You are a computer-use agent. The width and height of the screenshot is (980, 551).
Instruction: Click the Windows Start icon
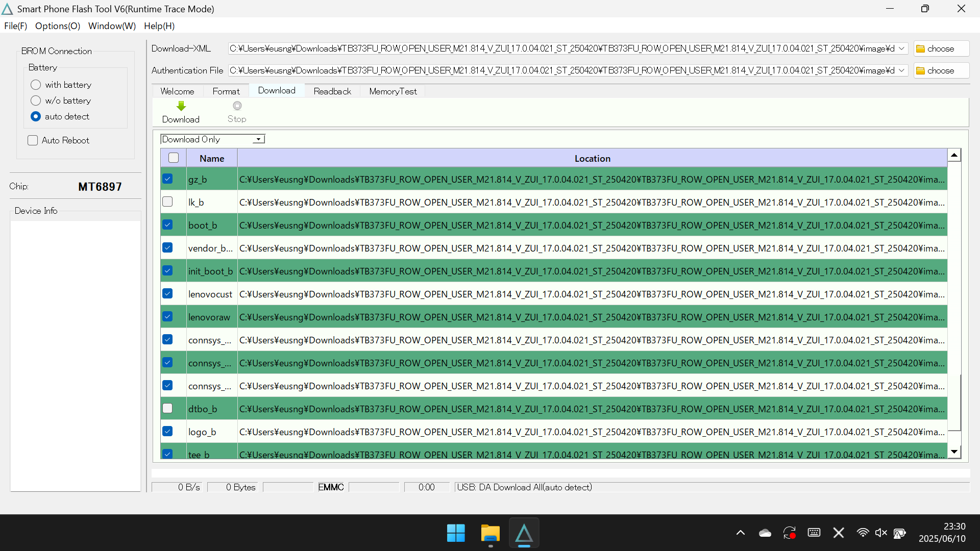coord(456,533)
